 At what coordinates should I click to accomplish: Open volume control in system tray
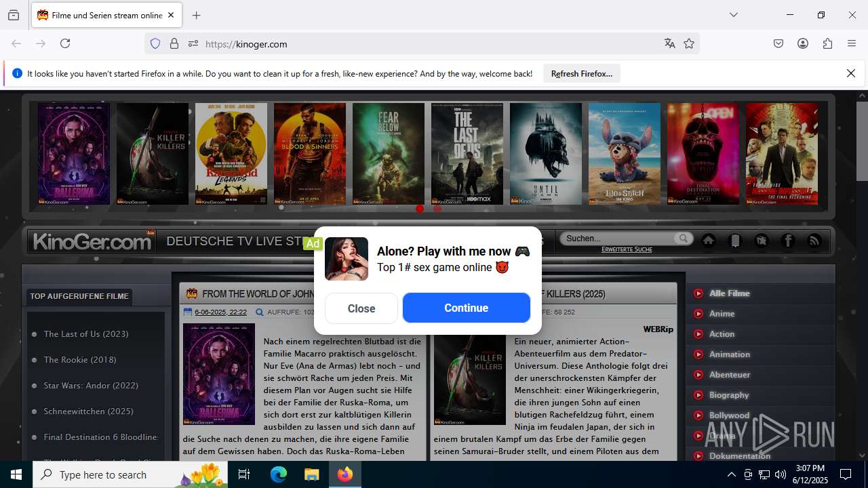point(781,474)
